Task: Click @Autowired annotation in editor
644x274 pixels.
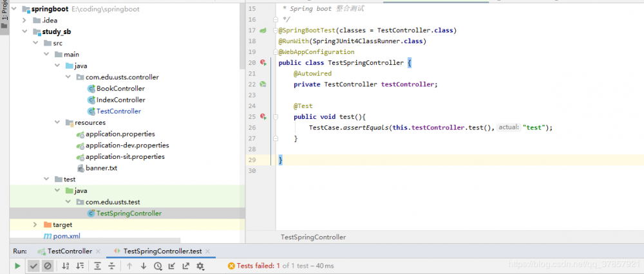Action: point(312,73)
